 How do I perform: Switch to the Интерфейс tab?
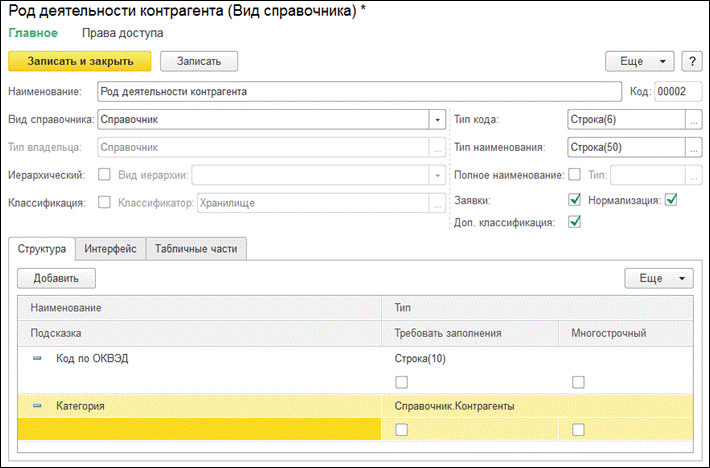110,248
